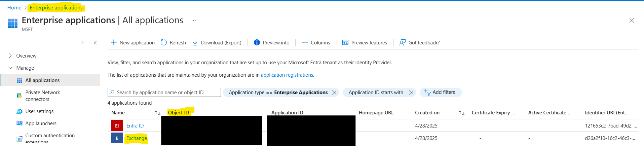Refresh the applications list
This screenshot has width=644, height=146.
point(173,43)
